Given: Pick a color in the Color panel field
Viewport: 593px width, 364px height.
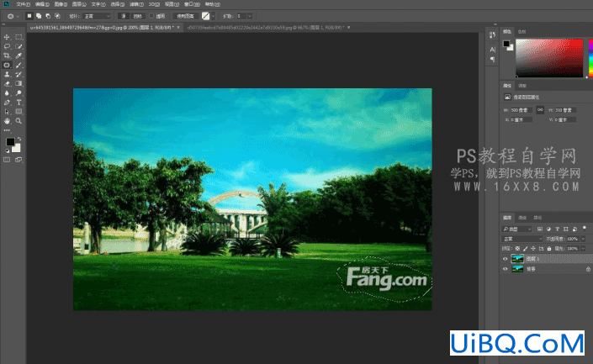Looking at the screenshot, I should tap(549, 58).
